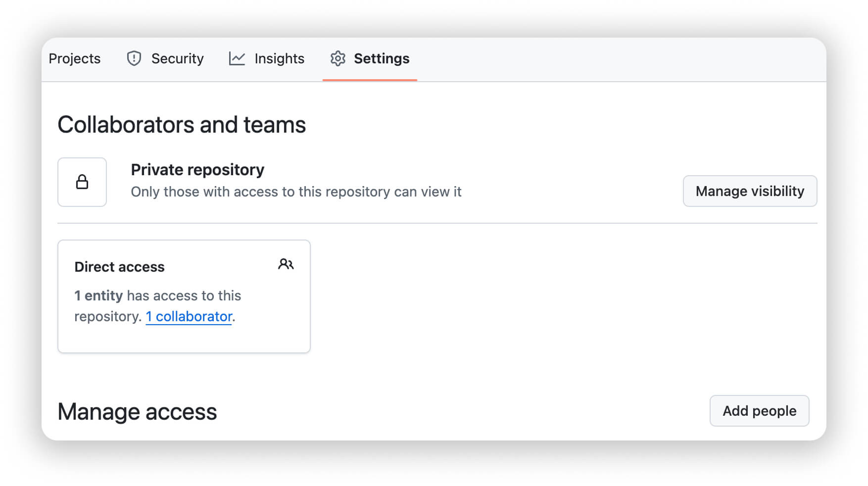This screenshot has height=486, width=868.
Task: Click the Private repository heading
Action: point(197,170)
